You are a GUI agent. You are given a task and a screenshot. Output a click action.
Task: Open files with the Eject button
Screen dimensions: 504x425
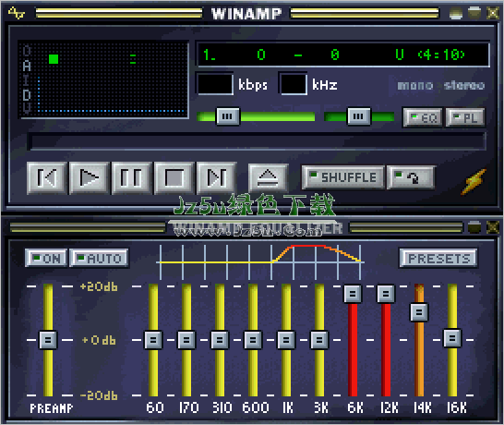(x=268, y=178)
